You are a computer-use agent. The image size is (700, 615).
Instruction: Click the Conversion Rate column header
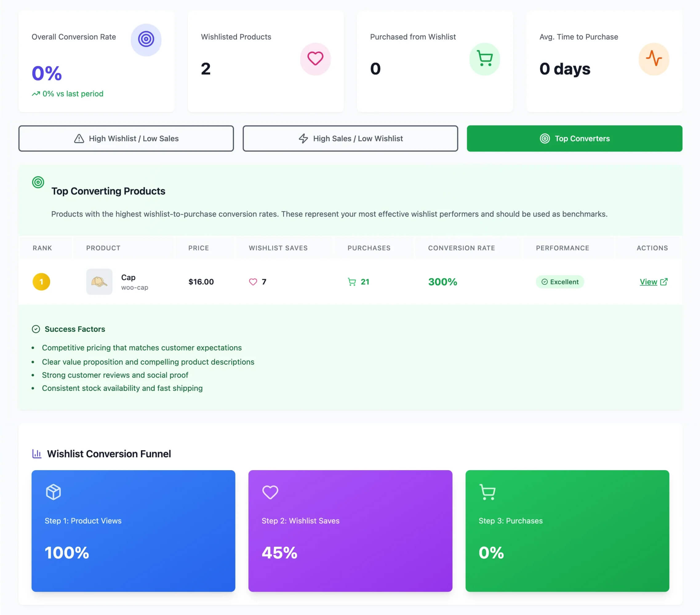pyautogui.click(x=461, y=248)
